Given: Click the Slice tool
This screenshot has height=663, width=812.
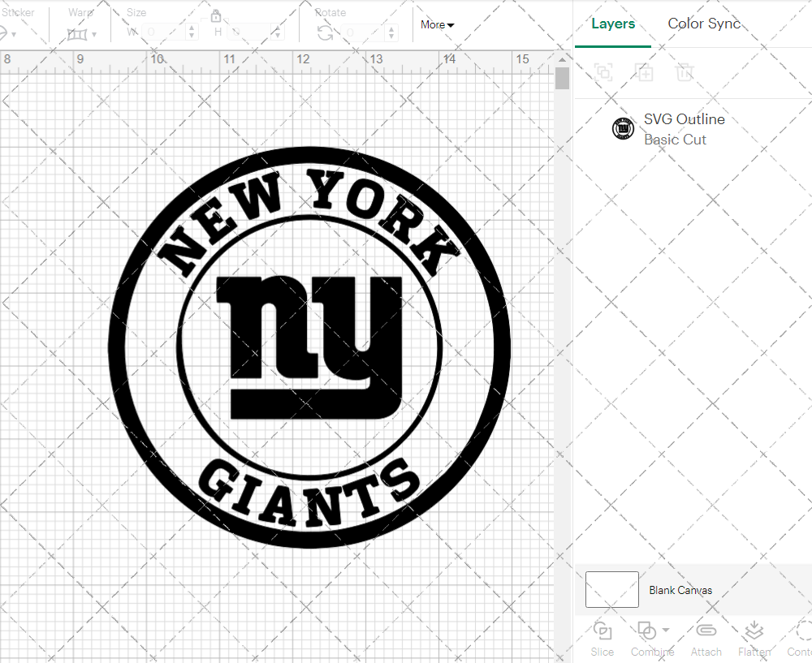Looking at the screenshot, I should 603,639.
